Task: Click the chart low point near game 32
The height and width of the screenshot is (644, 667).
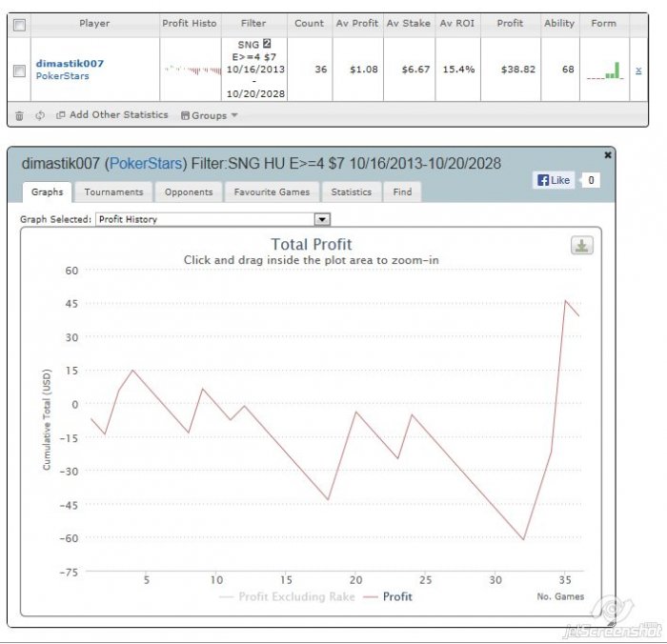Action: point(523,539)
